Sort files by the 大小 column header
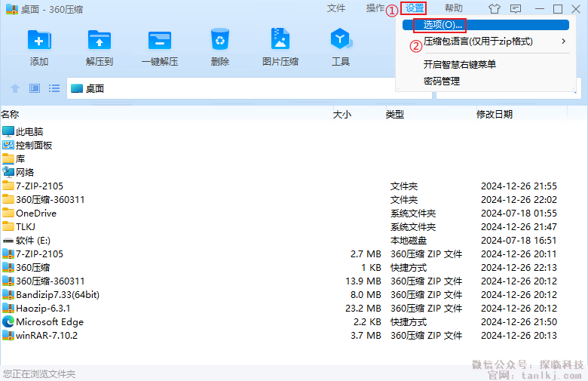Image resolution: width=588 pixels, height=381 pixels. point(342,115)
